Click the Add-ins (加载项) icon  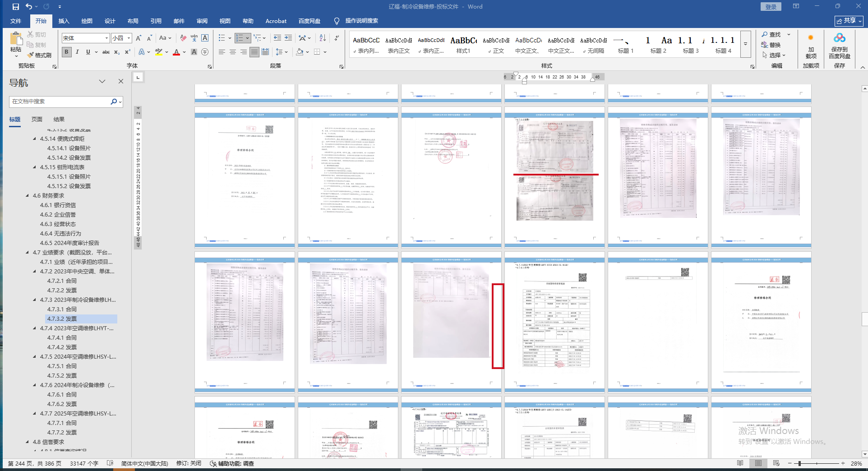point(811,38)
